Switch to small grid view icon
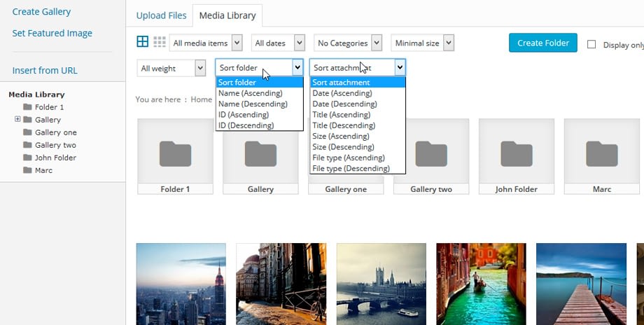 pyautogui.click(x=160, y=41)
